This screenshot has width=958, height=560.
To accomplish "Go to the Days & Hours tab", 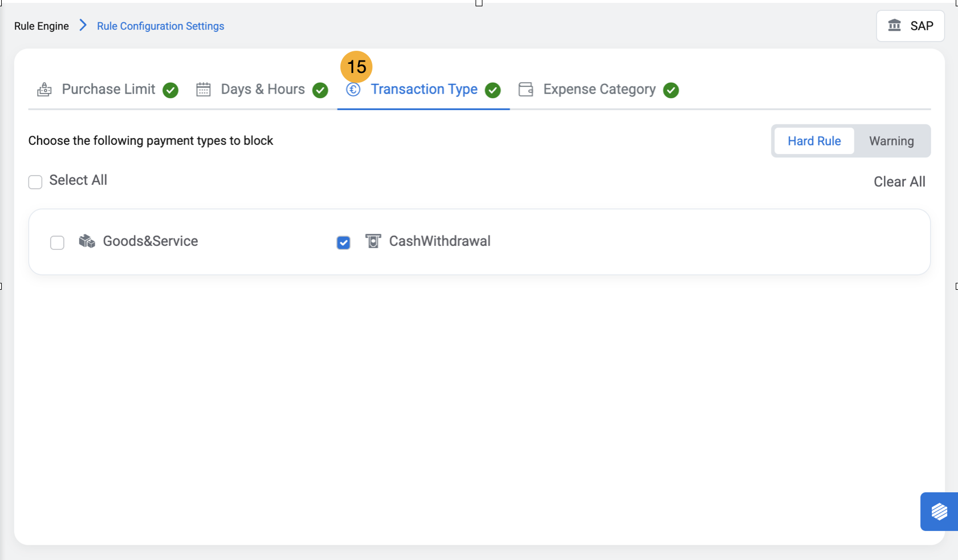I will coord(262,90).
